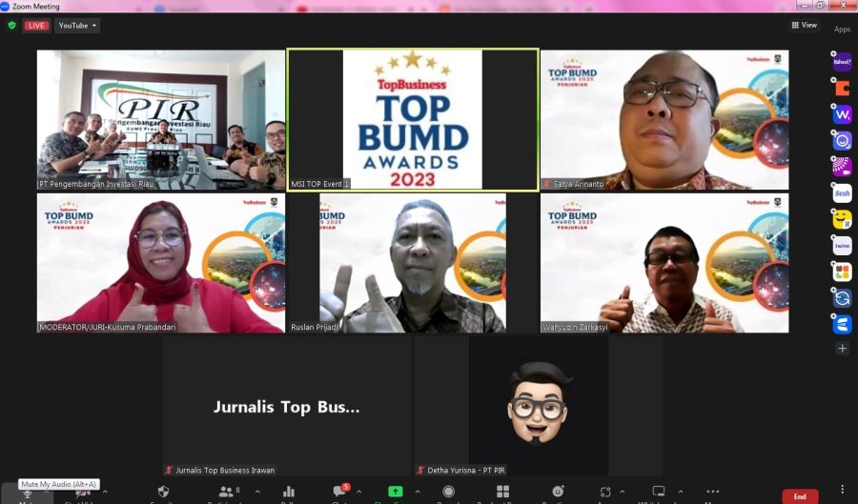Expand the Share Screen options caret
Image resolution: width=858 pixels, height=504 pixels.
click(418, 492)
